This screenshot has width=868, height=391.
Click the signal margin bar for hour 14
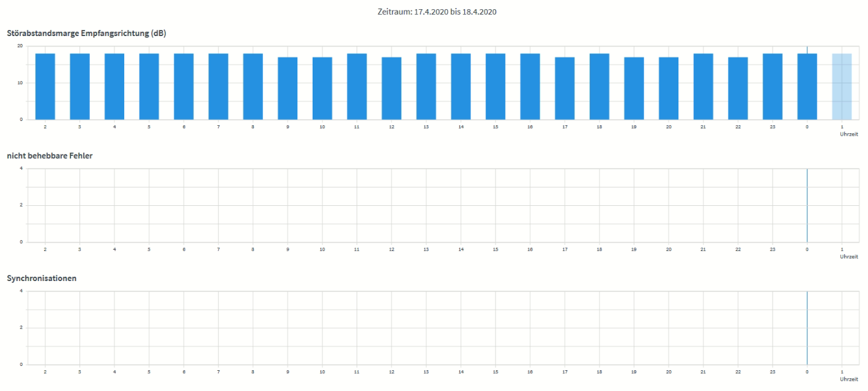pyautogui.click(x=461, y=86)
